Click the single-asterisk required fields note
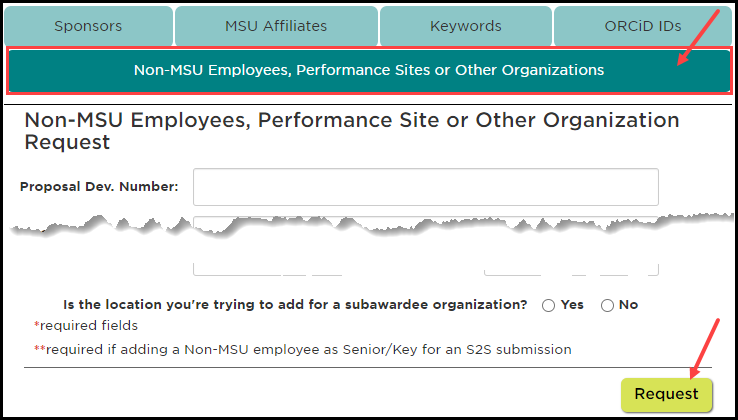Viewport: 738px width, 420px height. [86, 325]
